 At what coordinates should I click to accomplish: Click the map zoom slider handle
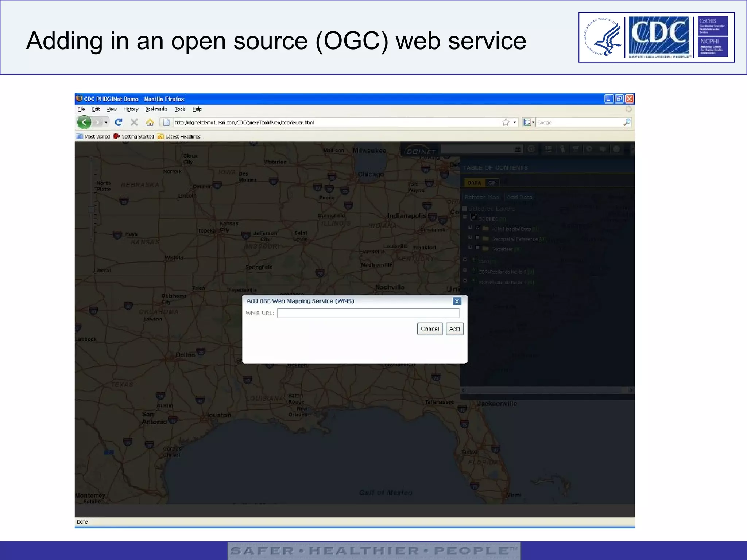tap(91, 209)
